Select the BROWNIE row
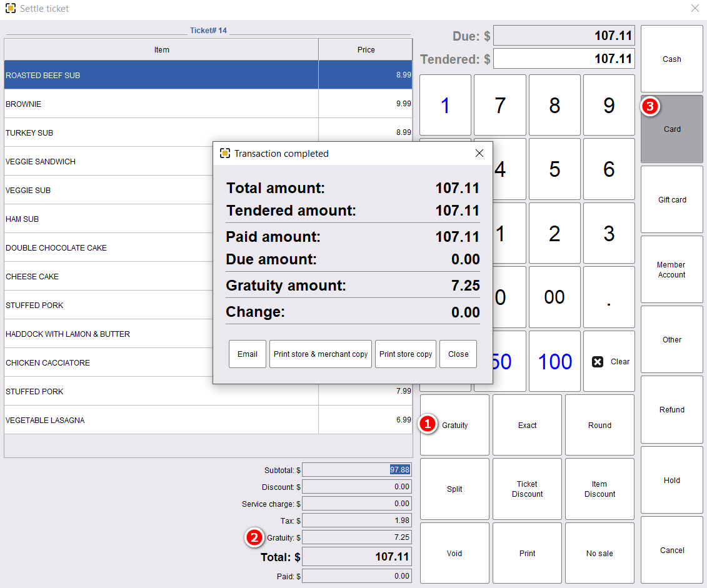This screenshot has width=707, height=588. (208, 104)
